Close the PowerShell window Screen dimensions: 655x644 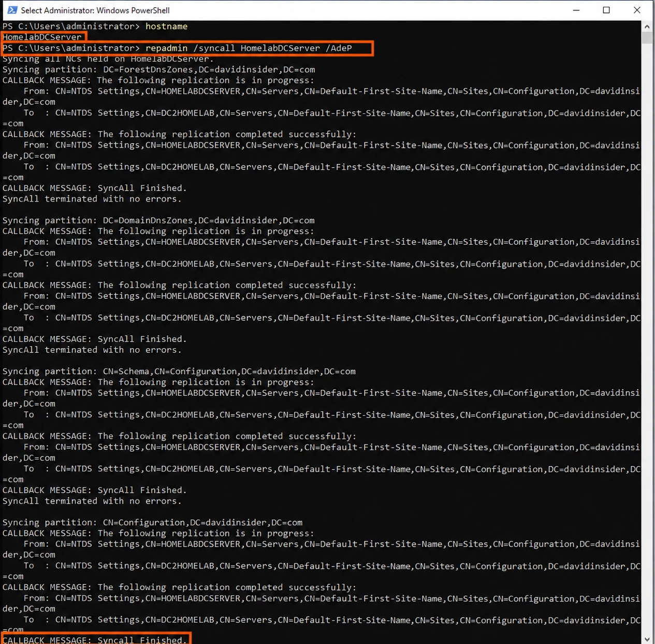(637, 10)
